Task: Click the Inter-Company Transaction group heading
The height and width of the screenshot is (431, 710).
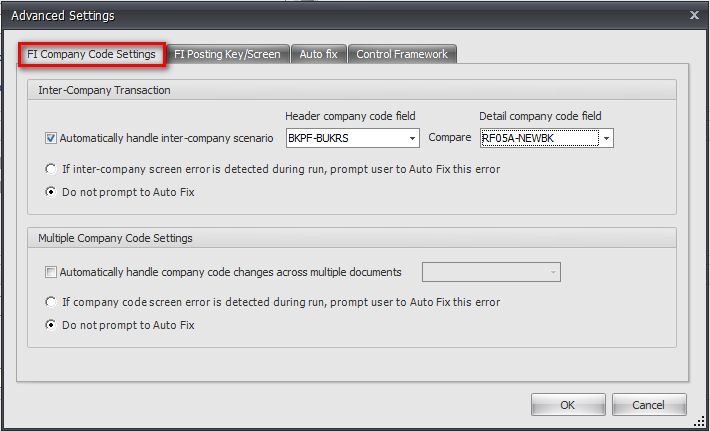Action: pyautogui.click(x=105, y=90)
